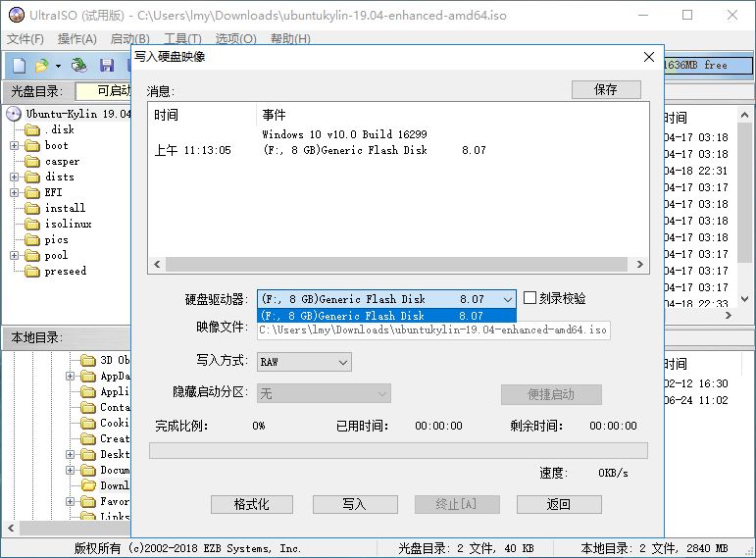
Task: Click the Ubuntu-Kylin 19.04 disc icon in tree
Action: pyautogui.click(x=14, y=114)
